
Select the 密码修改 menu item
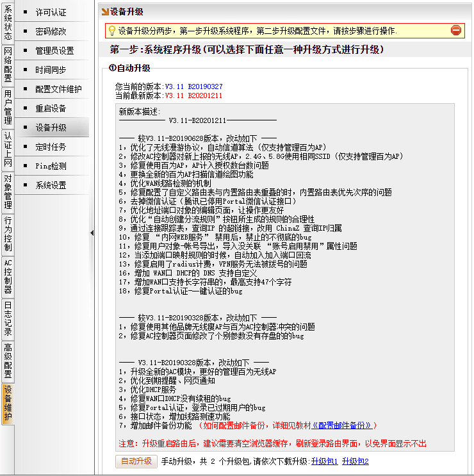pos(51,31)
